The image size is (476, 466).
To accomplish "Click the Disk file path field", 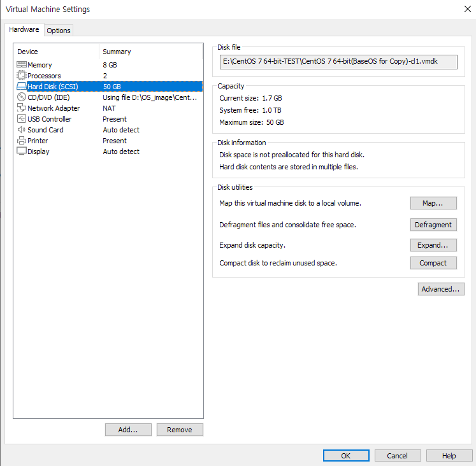I will pyautogui.click(x=338, y=62).
